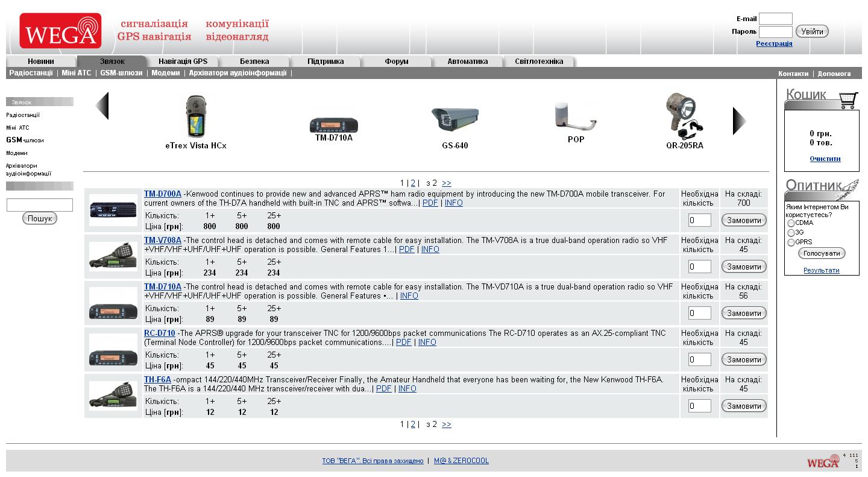This screenshot has width=868, height=477.
Task: Open Модеми in the left sidebar
Action: (x=17, y=153)
